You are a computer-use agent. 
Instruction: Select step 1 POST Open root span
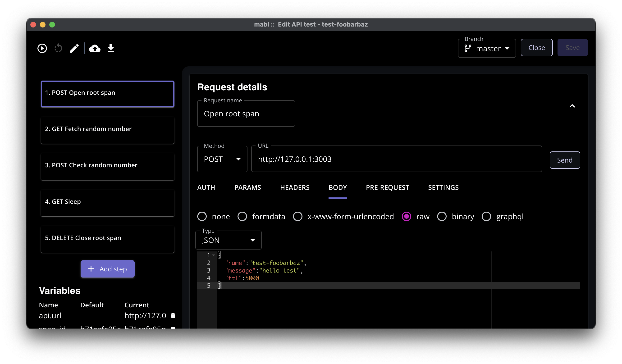coord(108,94)
